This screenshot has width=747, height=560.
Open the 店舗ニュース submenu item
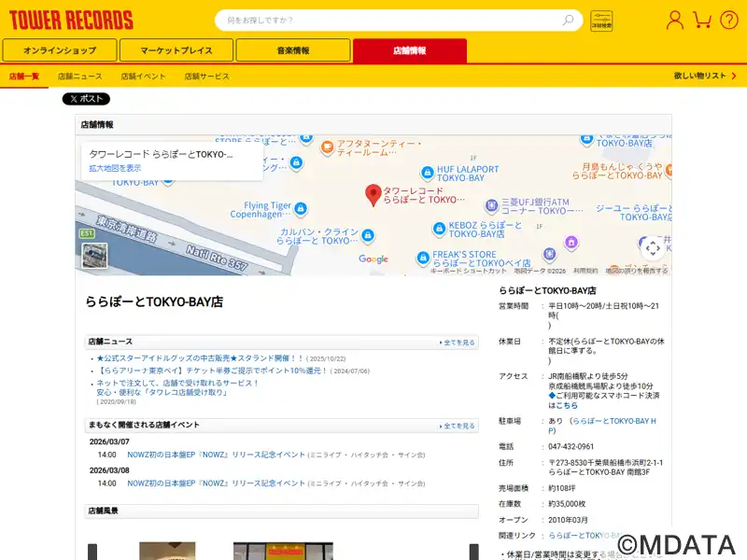click(79, 77)
